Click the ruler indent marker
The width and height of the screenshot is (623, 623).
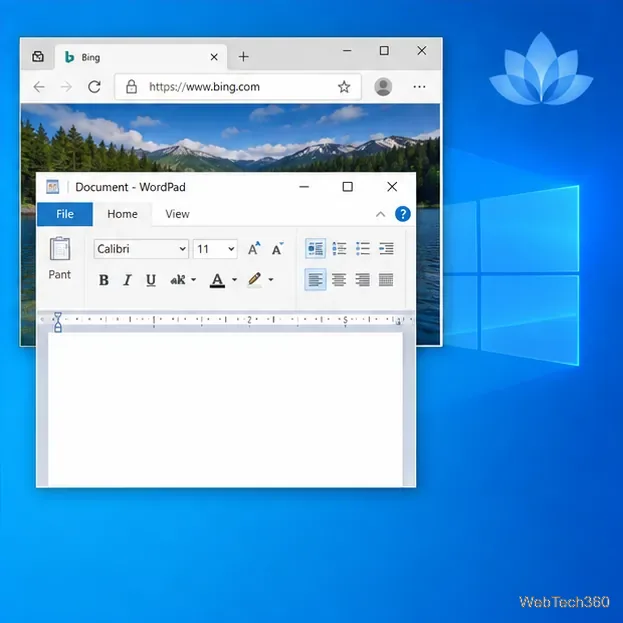pyautogui.click(x=58, y=322)
